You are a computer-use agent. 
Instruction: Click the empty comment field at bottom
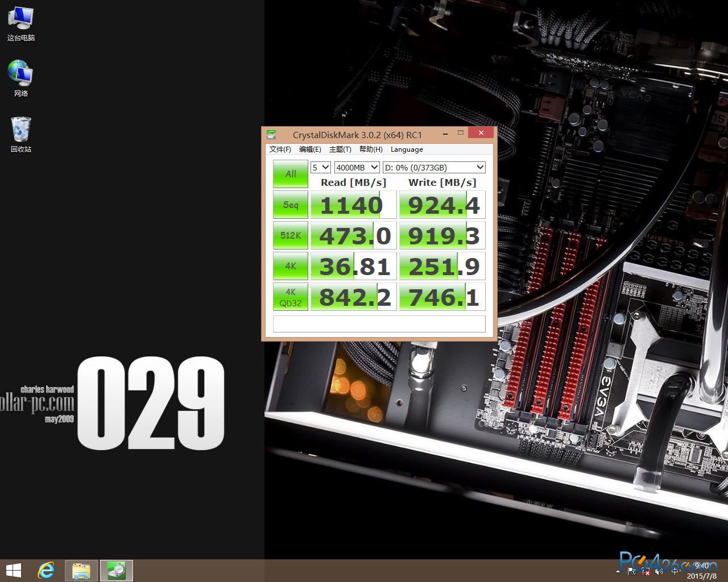[x=379, y=323]
